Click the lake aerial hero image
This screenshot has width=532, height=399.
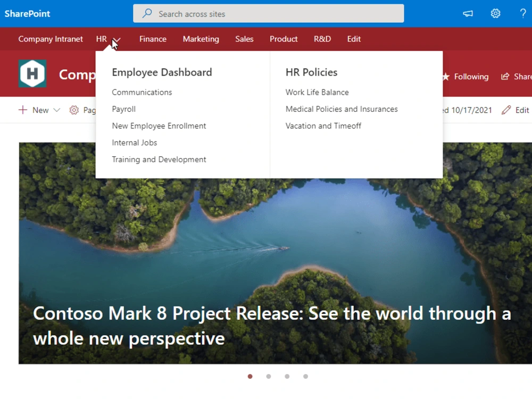tap(275, 253)
